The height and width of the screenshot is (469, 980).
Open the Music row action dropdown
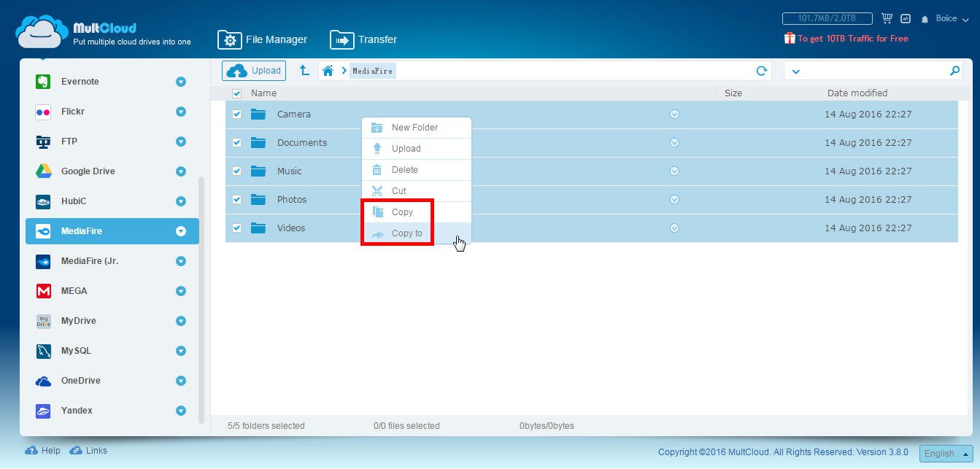pos(674,171)
